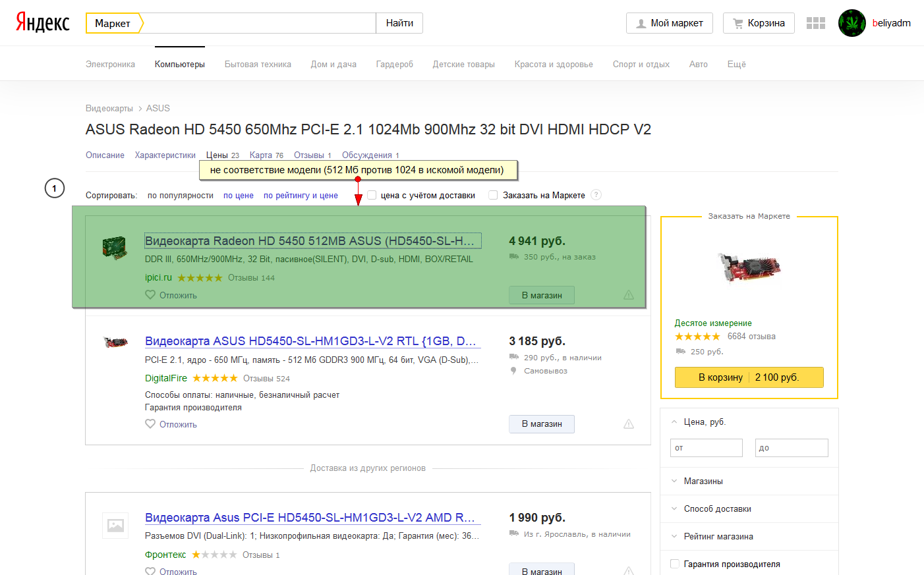Open the Гардероб category
This screenshot has width=924, height=575.
click(395, 64)
